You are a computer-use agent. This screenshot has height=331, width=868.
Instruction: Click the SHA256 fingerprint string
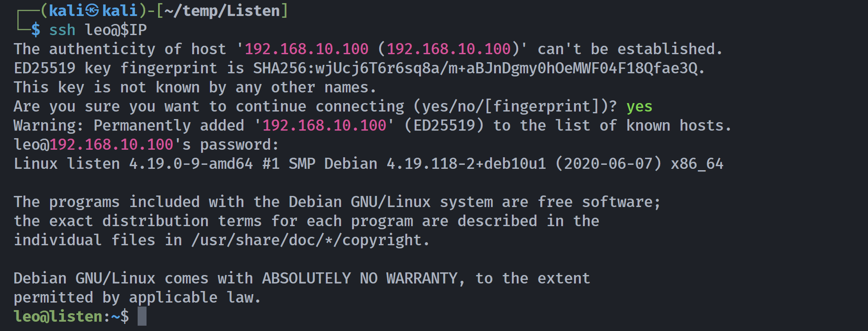pyautogui.click(x=475, y=68)
